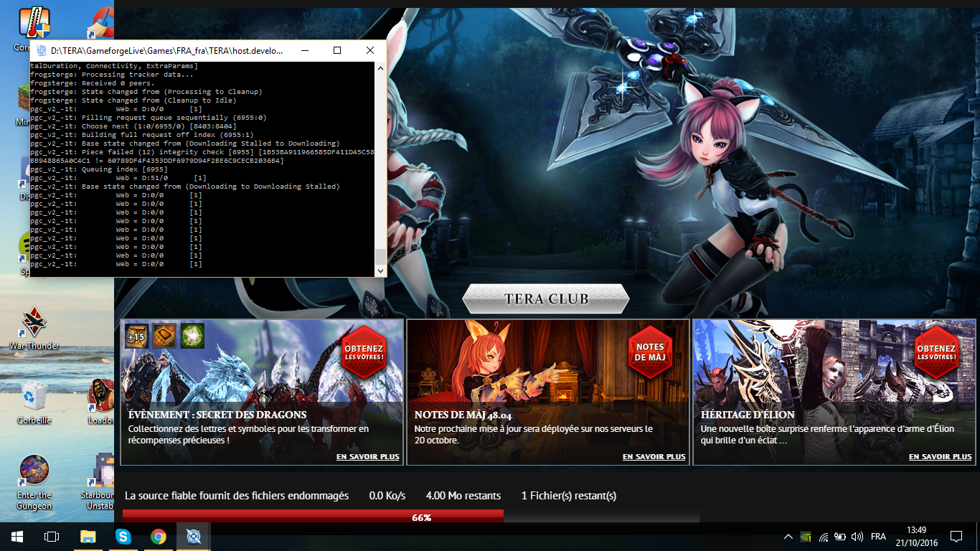This screenshot has height=551, width=980.
Task: Switch the FRA input language indicator
Action: [x=878, y=537]
